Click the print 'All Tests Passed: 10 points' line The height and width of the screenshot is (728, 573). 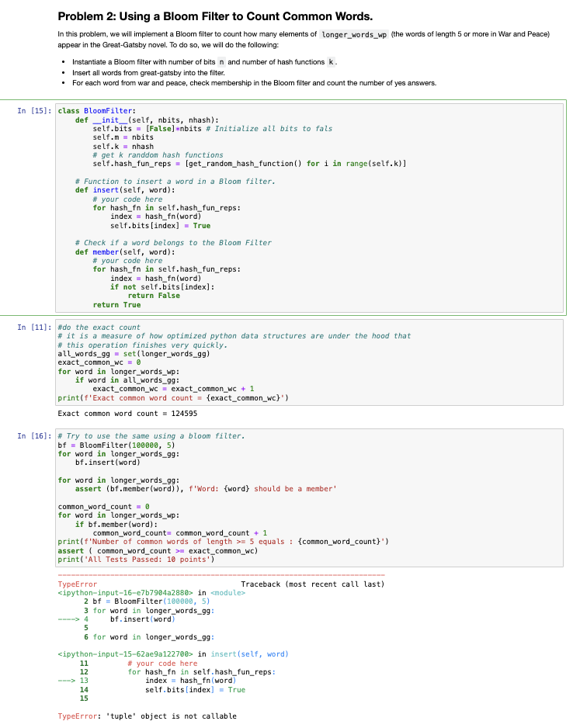point(136,560)
